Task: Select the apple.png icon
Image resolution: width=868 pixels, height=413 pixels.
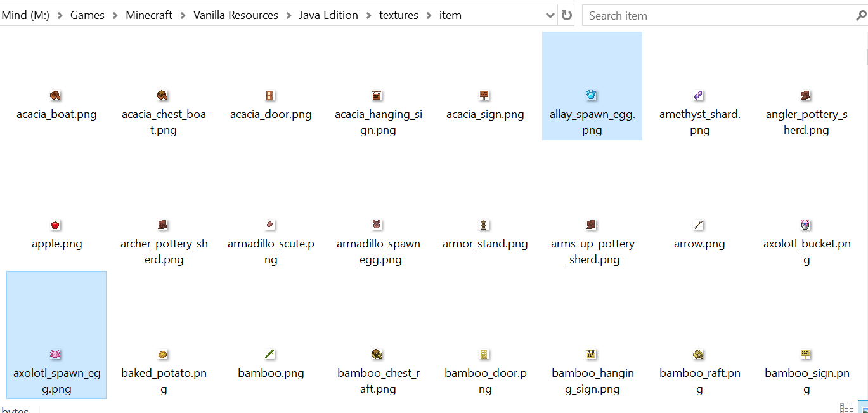Action: pos(56,225)
